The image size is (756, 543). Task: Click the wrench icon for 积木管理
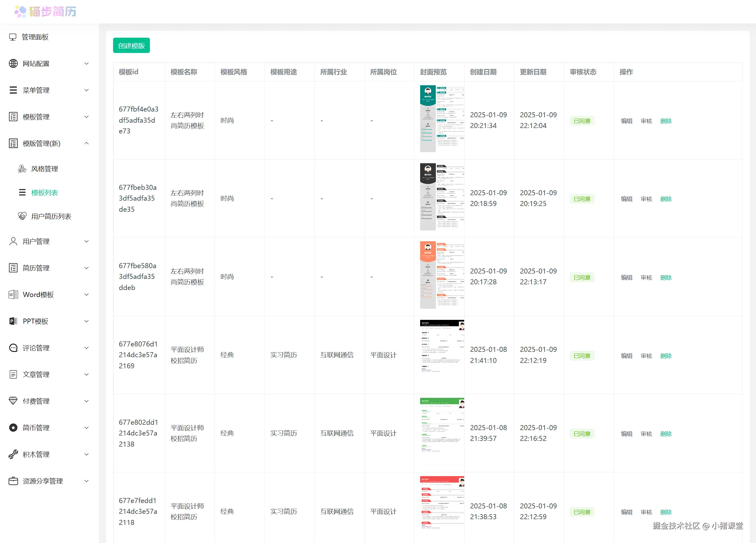coord(13,454)
